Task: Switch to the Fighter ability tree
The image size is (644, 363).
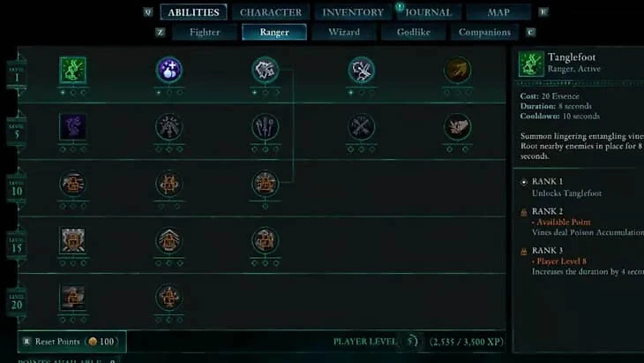Action: coord(205,32)
